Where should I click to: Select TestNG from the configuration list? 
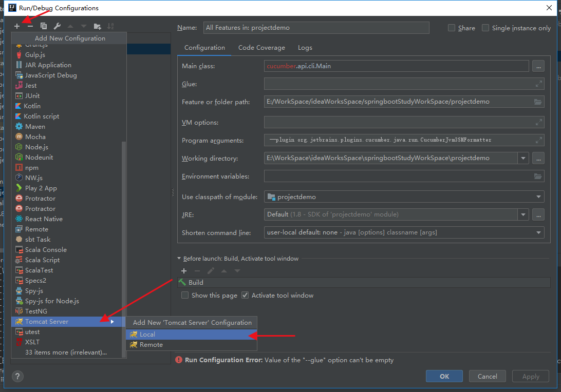(67, 311)
